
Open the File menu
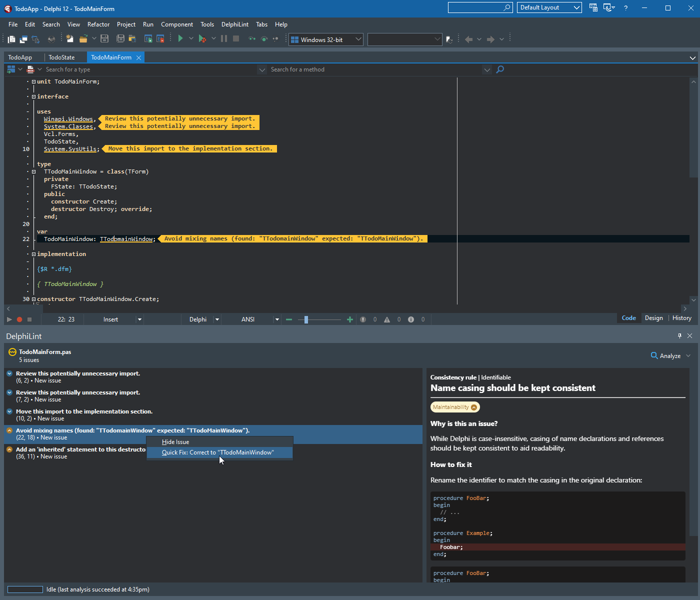tap(13, 24)
